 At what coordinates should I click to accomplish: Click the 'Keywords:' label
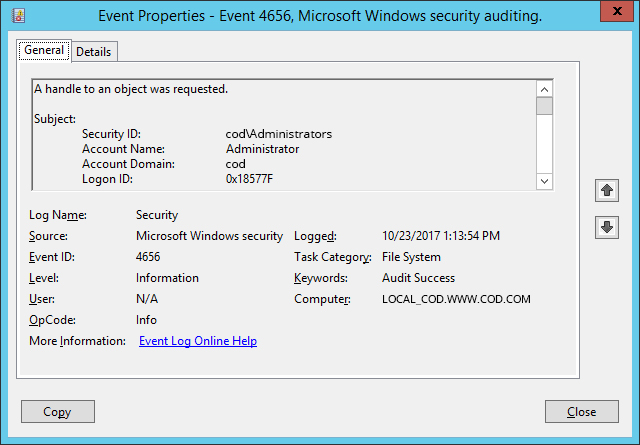coord(321,278)
